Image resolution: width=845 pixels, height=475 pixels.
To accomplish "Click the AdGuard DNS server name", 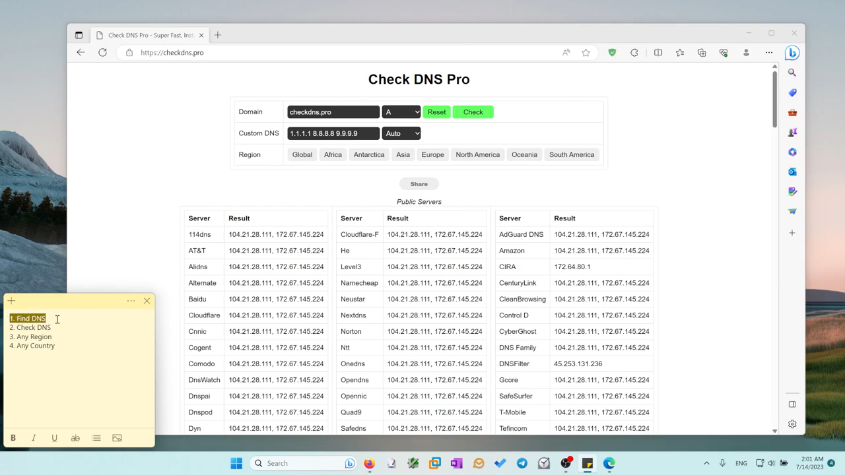I will point(521,235).
